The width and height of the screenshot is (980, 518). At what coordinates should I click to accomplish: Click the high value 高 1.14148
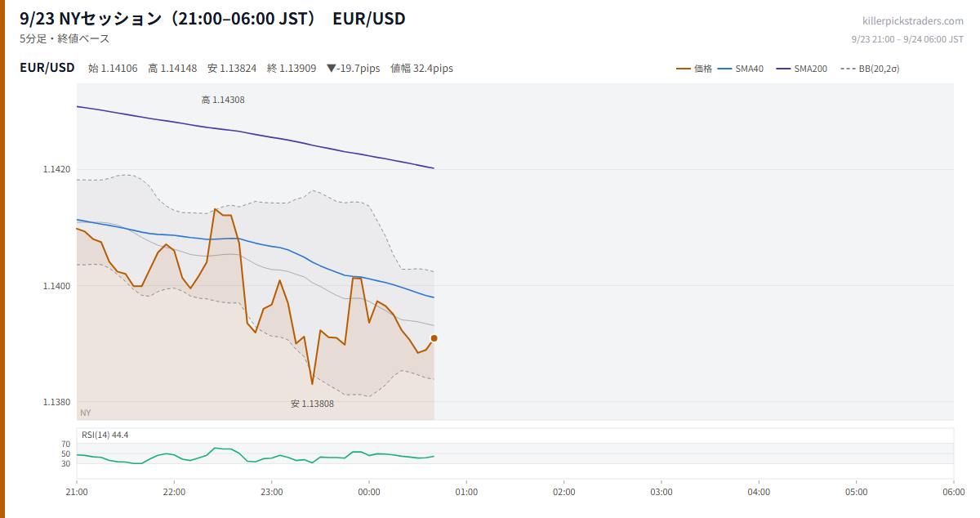pyautogui.click(x=172, y=69)
